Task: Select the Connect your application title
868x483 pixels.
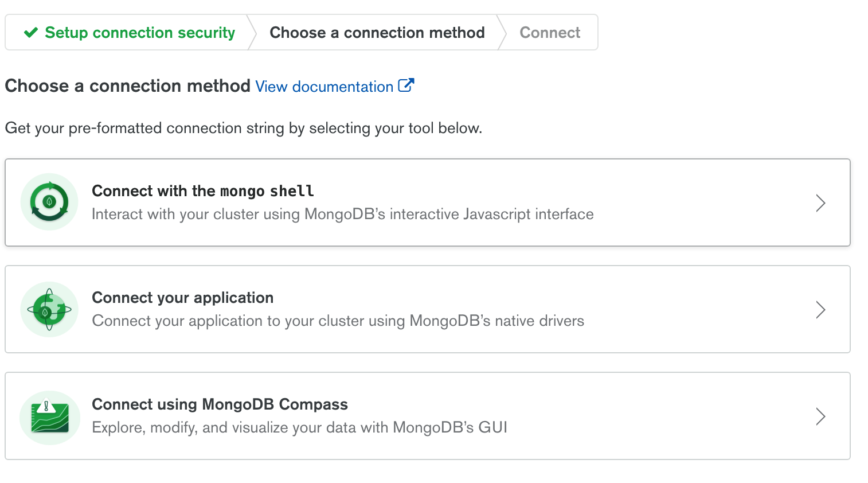Action: (x=183, y=298)
